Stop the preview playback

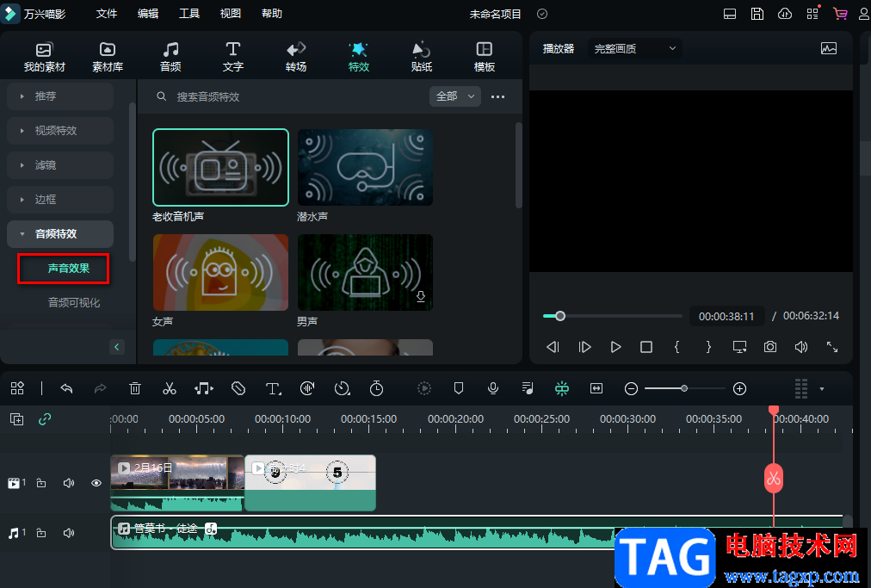(x=646, y=347)
